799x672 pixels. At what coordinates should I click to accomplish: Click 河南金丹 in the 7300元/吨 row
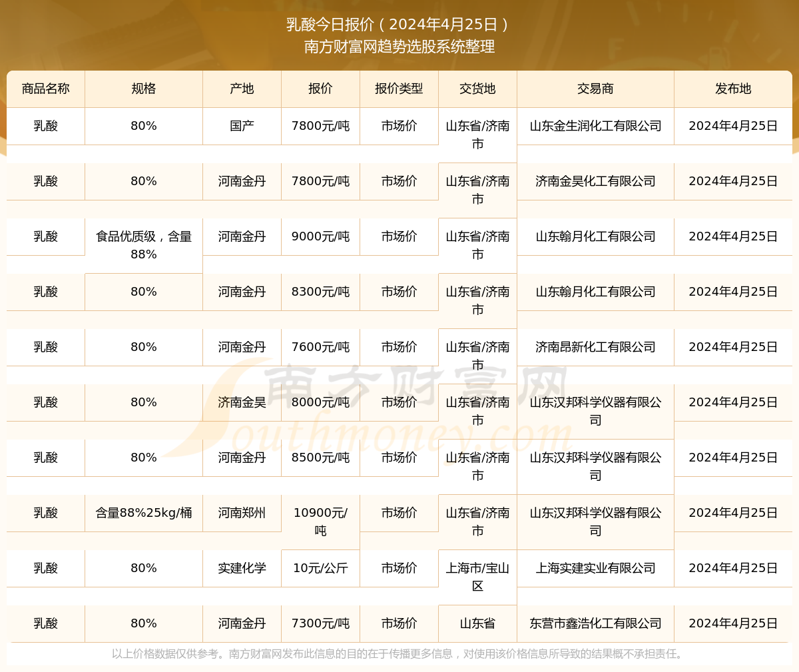242,623
